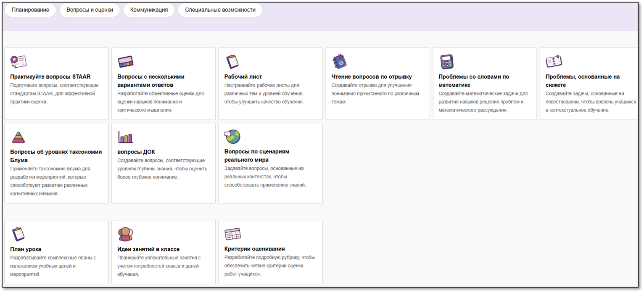Open the Чтение вопросов по отрывку title

point(372,77)
